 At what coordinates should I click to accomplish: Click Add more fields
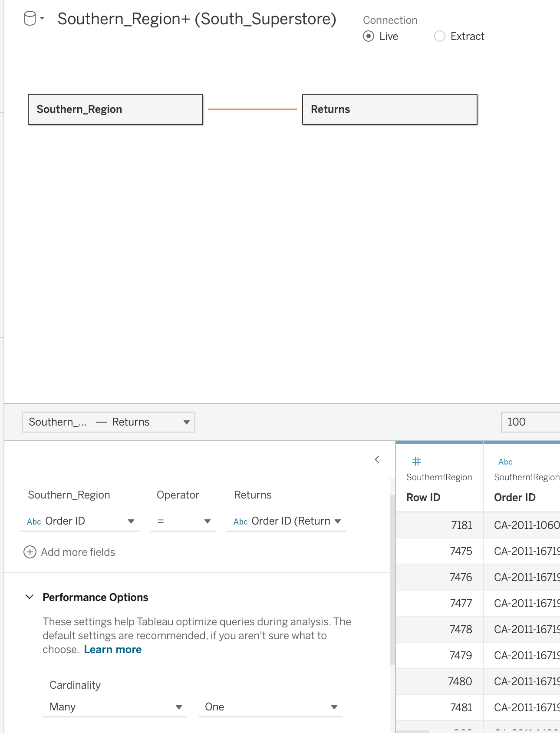point(78,552)
